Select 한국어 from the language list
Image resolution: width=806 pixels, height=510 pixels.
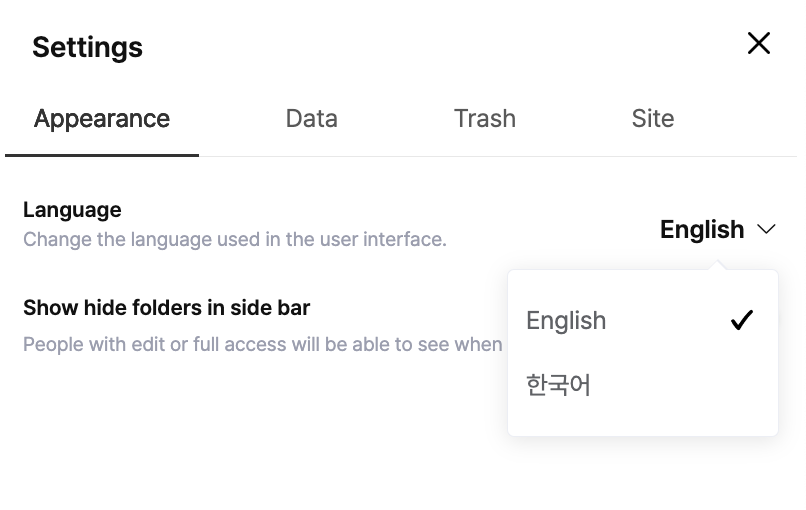(559, 384)
